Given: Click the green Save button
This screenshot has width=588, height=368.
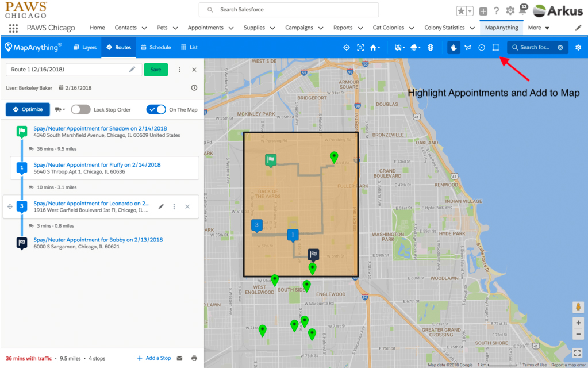Looking at the screenshot, I should coord(156,70).
